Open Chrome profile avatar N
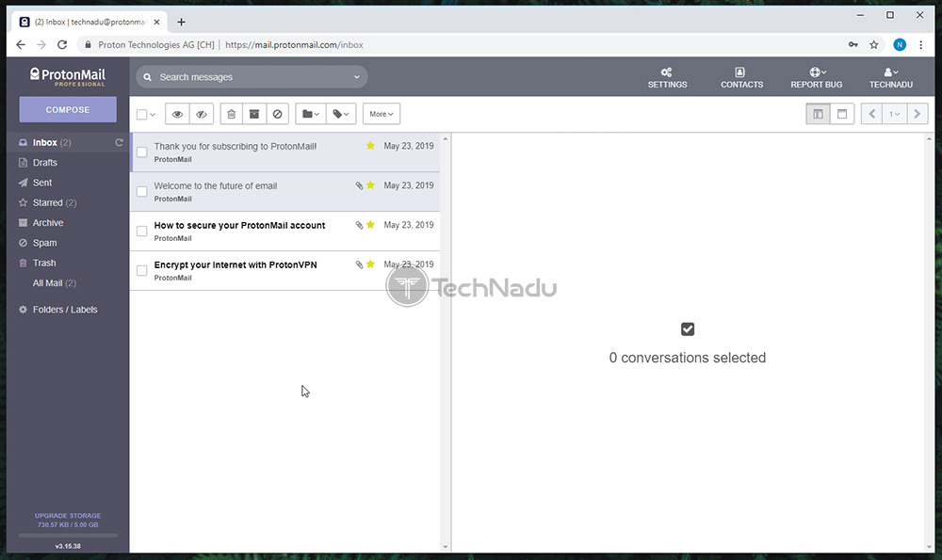 (900, 44)
